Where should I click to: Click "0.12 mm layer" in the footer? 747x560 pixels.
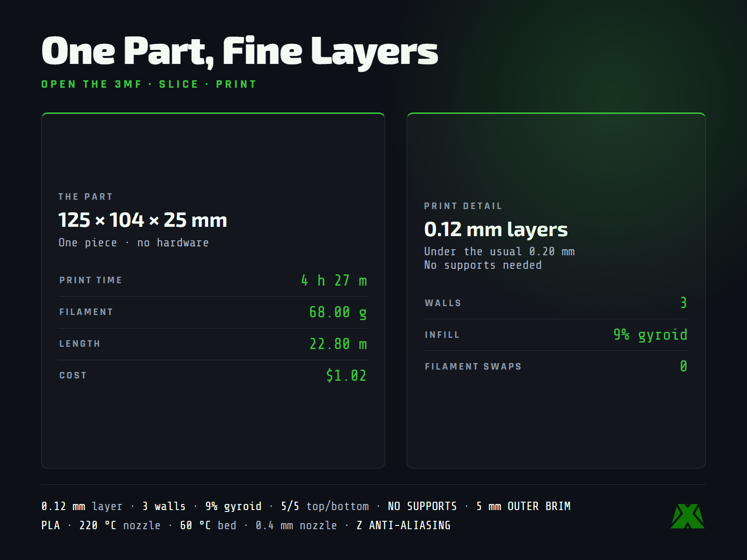pos(82,506)
